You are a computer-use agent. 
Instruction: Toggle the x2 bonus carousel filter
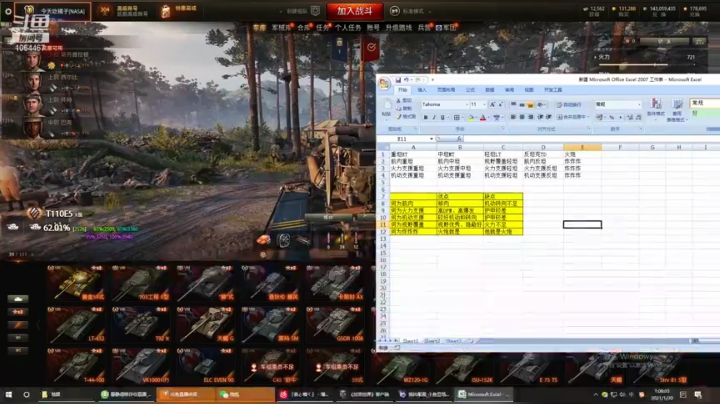[x=18, y=312]
